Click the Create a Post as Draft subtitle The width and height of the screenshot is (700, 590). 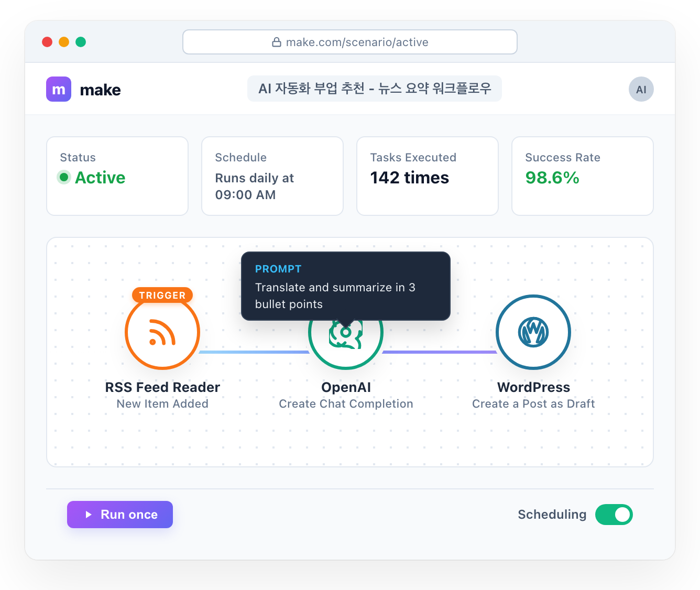533,403
